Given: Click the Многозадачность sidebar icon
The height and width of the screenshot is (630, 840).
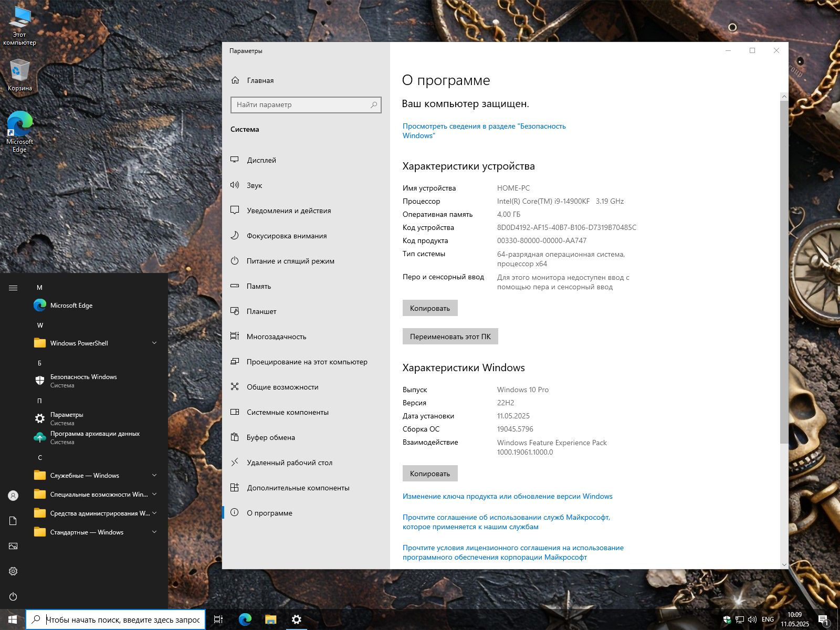Looking at the screenshot, I should 235,337.
